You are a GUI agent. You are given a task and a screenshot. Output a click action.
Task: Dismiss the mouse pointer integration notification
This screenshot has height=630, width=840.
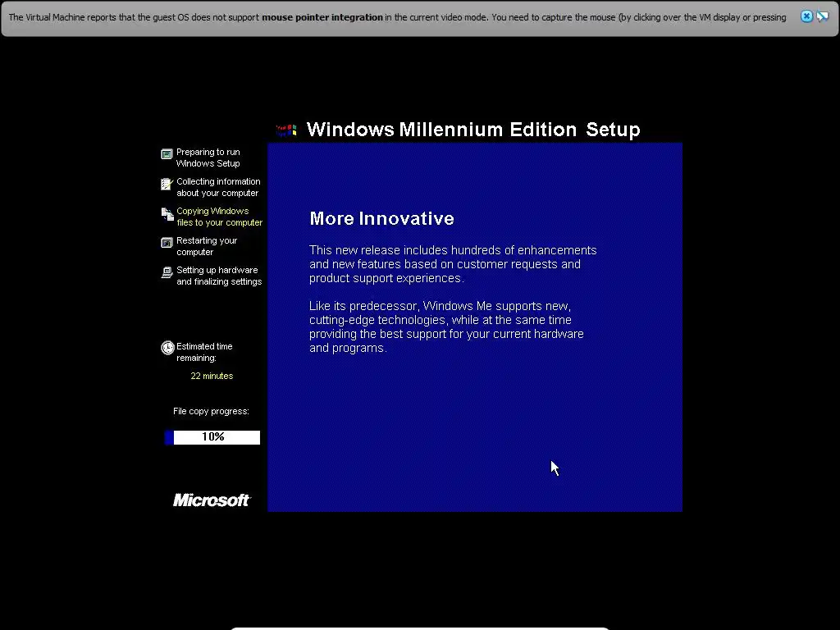[x=806, y=16]
